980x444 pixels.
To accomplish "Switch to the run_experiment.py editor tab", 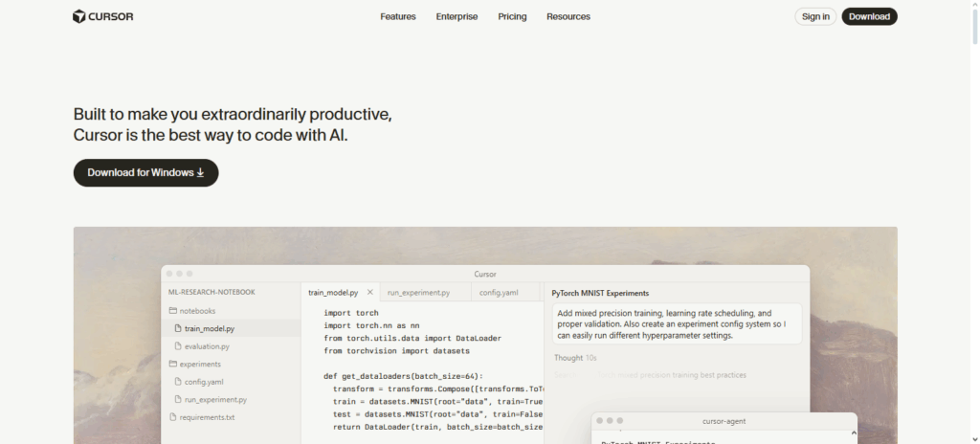I will click(x=417, y=293).
